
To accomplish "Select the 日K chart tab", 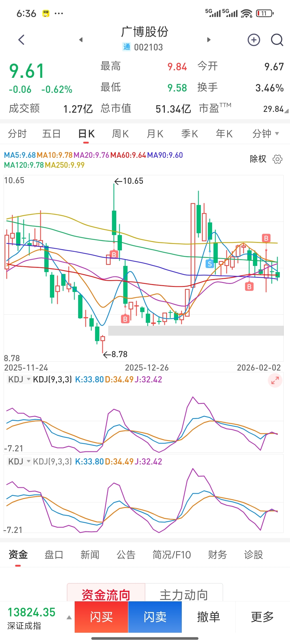I will coord(86,134).
